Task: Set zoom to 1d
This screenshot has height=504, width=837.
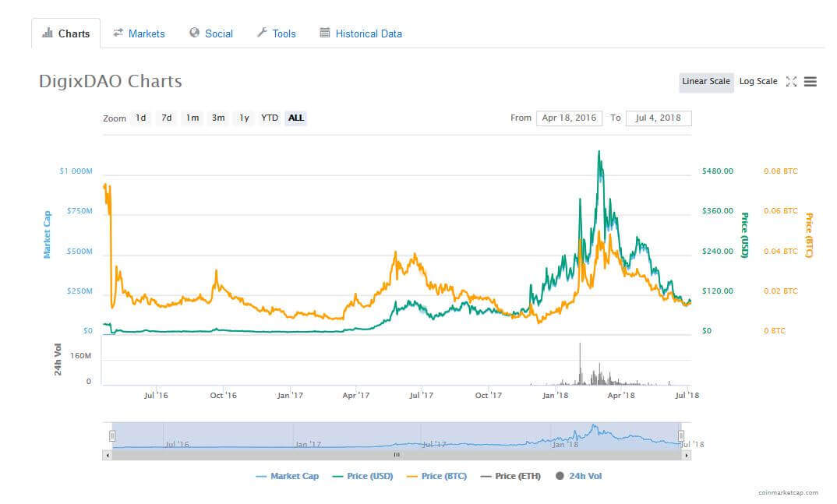Action: (141, 118)
